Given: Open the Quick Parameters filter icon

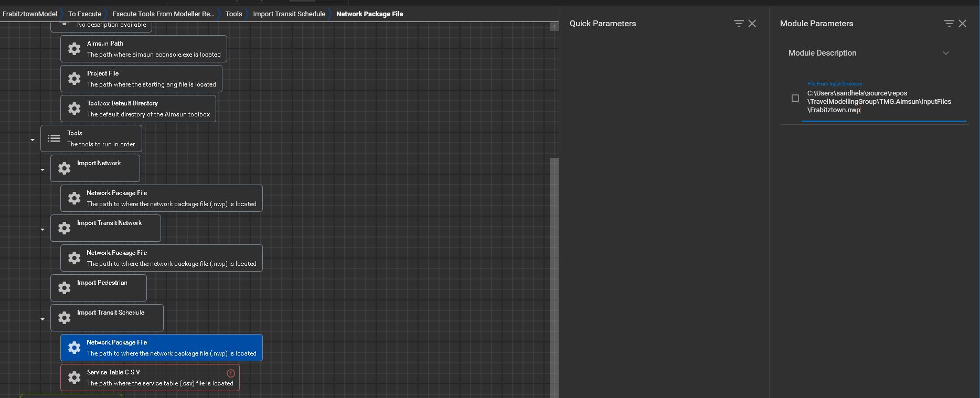Looking at the screenshot, I should click(x=739, y=24).
